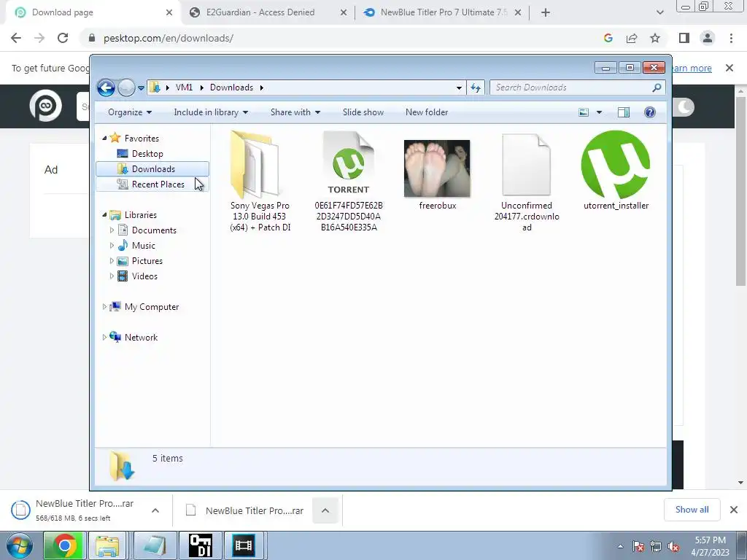Toggle the preview pane icon
Viewport: 747px width, 560px height.
coord(624,112)
